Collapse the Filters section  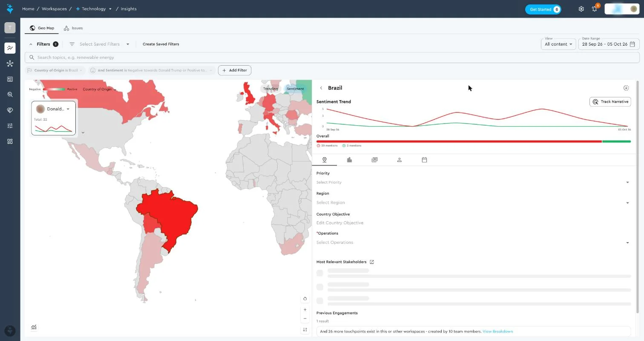tap(31, 44)
